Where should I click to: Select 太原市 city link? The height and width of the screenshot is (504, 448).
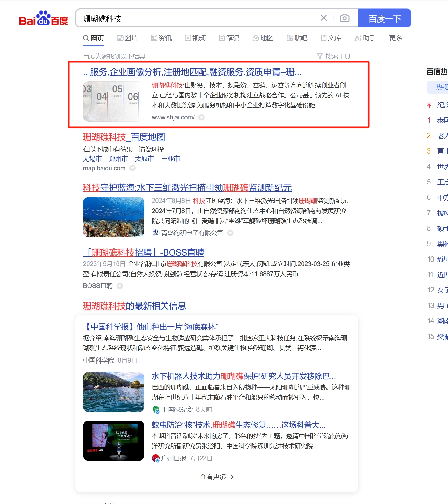point(145,159)
